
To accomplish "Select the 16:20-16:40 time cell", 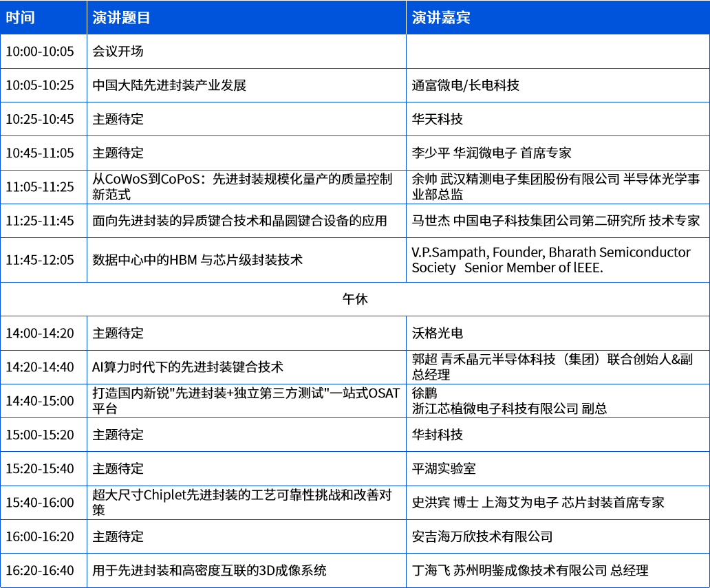I will pos(43,570).
